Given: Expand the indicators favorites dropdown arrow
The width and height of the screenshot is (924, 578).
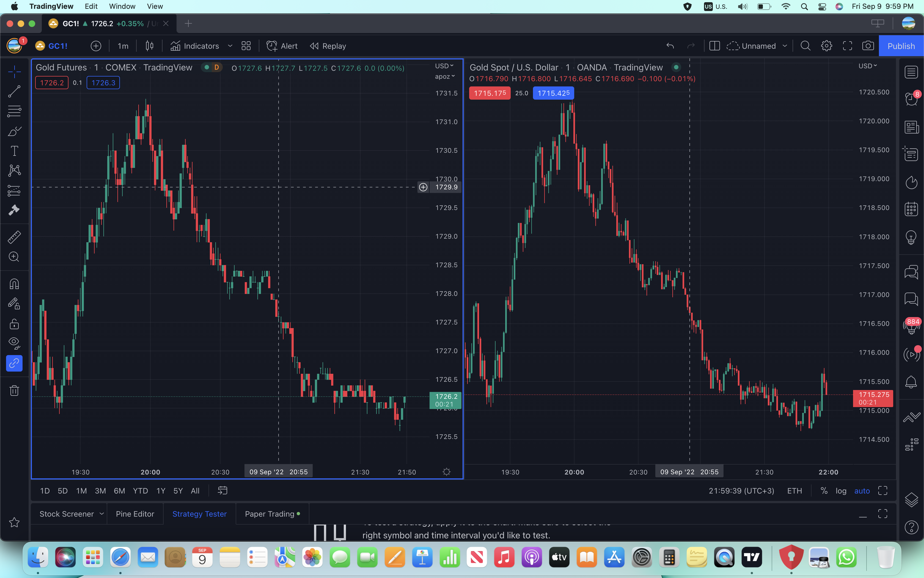Looking at the screenshot, I should (x=230, y=46).
